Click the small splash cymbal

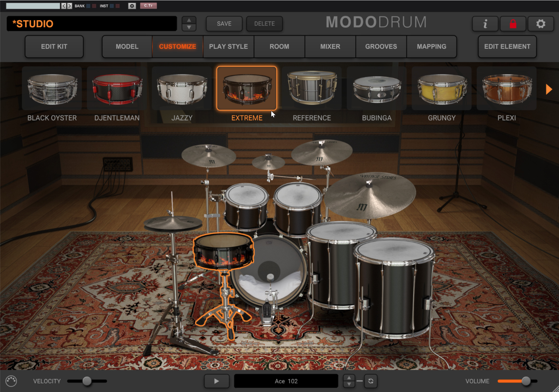click(x=268, y=162)
